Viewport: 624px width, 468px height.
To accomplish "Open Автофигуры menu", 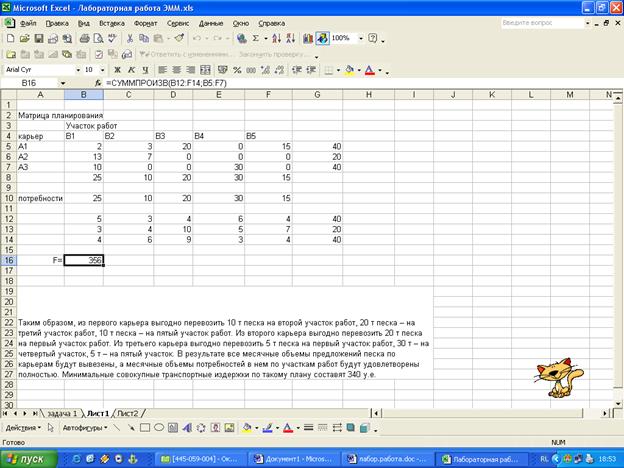I will tap(85, 428).
